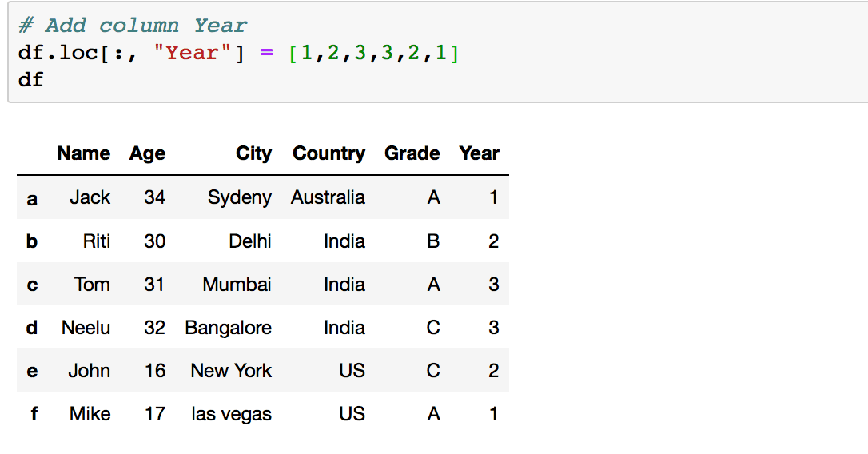This screenshot has height=454, width=868.
Task: Click grade 'A' in Mike's row
Action: click(x=433, y=414)
